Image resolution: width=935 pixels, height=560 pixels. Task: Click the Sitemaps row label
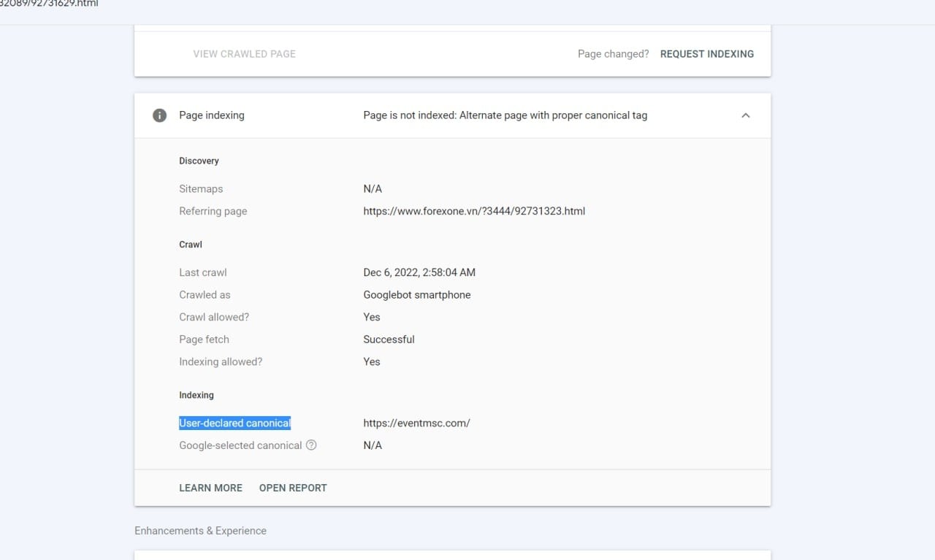click(x=201, y=189)
